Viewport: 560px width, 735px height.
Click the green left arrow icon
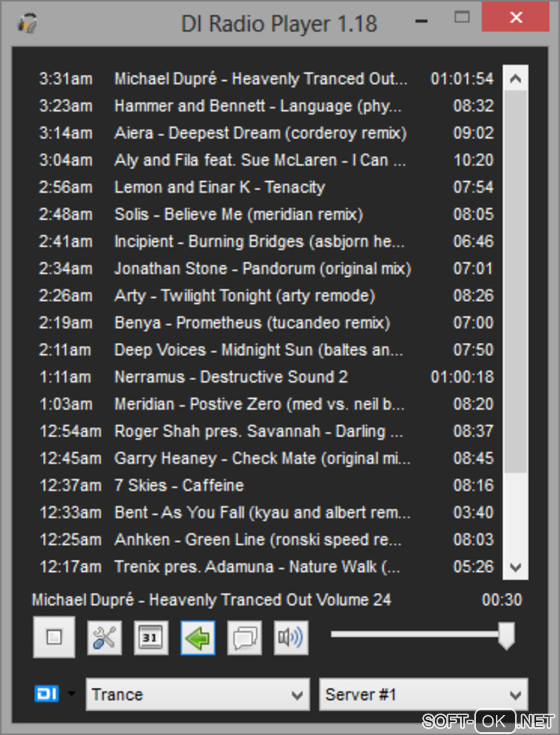(198, 638)
